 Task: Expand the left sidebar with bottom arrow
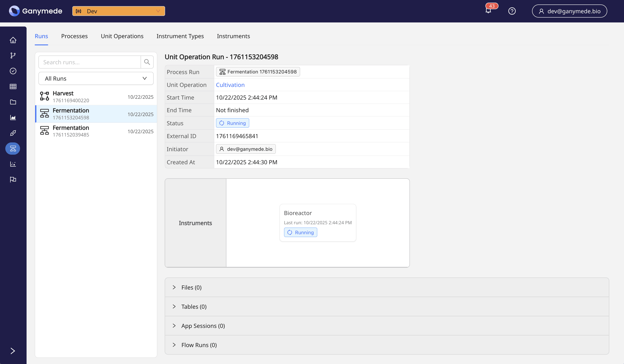tap(13, 351)
